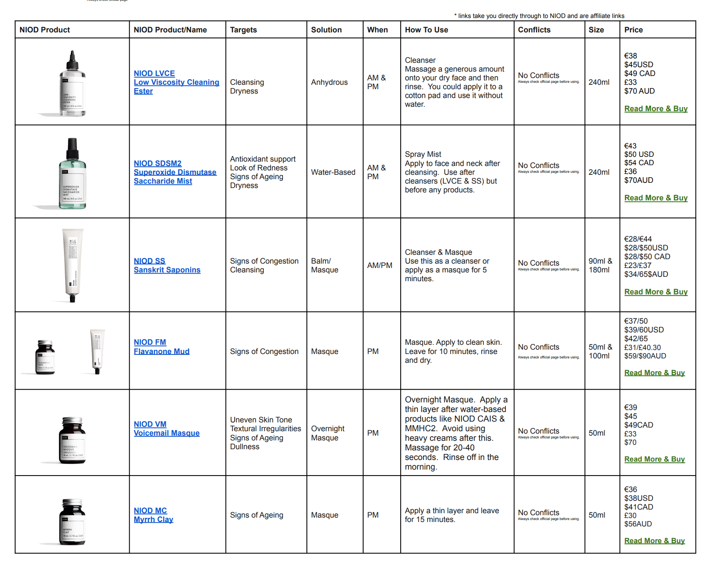Click the $49 CAD price for NIOD LVCE
Image resolution: width=715 pixels, height=588 pixels.
[639, 73]
